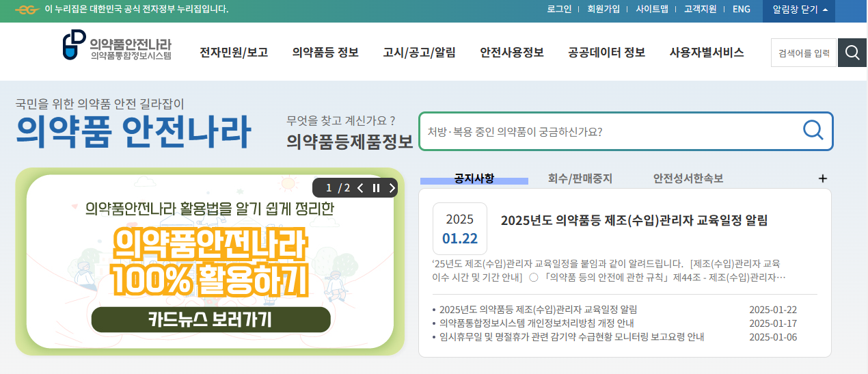Switch to the 안전성서한속보 tab
868x374 pixels.
688,179
